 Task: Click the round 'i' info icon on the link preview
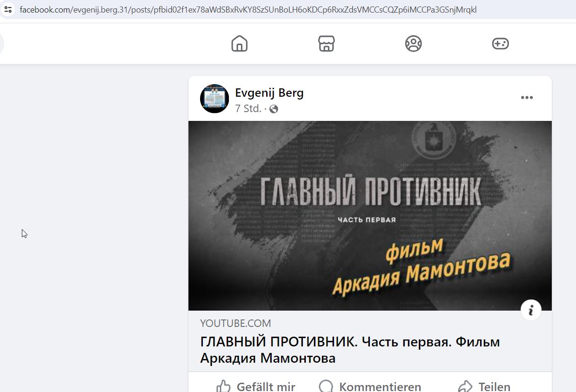click(x=531, y=310)
